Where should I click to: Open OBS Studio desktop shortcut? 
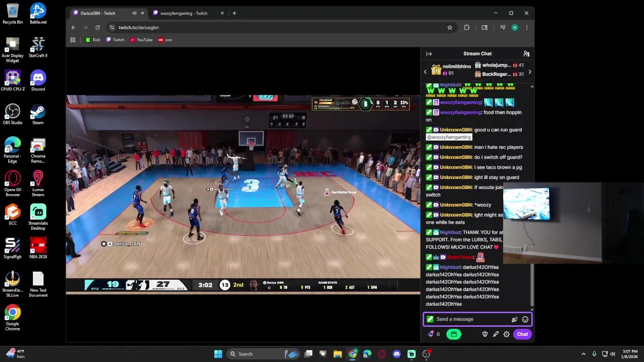coord(13,115)
